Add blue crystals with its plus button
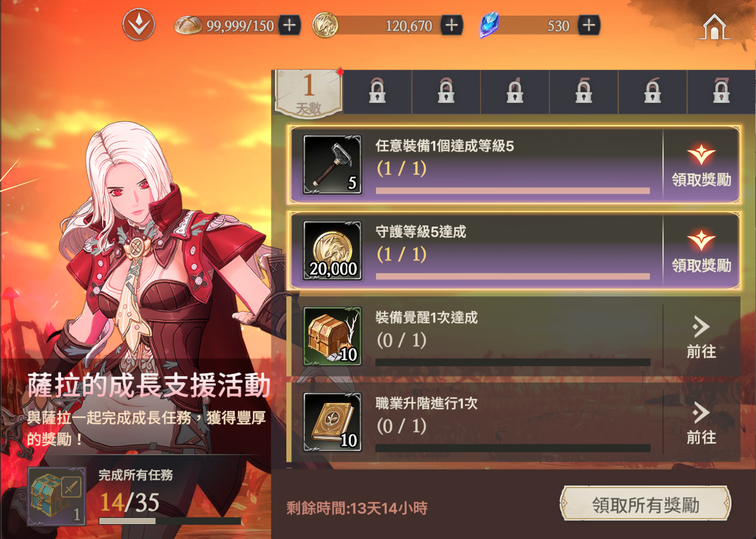The height and width of the screenshot is (539, 756). (589, 25)
